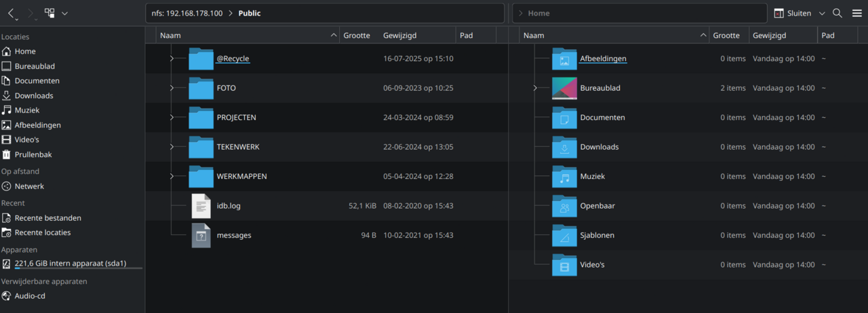Screen dimensions: 868x313
Task: Click the back navigation arrow
Action: tap(12, 14)
